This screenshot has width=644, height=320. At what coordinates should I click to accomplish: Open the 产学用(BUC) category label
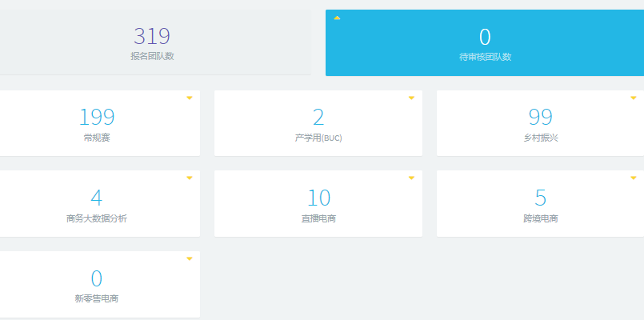pos(318,138)
